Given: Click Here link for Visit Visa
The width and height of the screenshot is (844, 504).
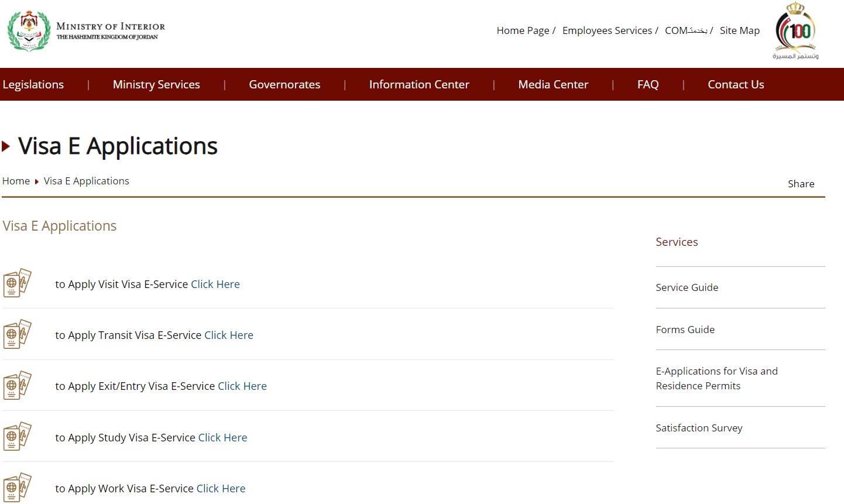Looking at the screenshot, I should pos(215,284).
